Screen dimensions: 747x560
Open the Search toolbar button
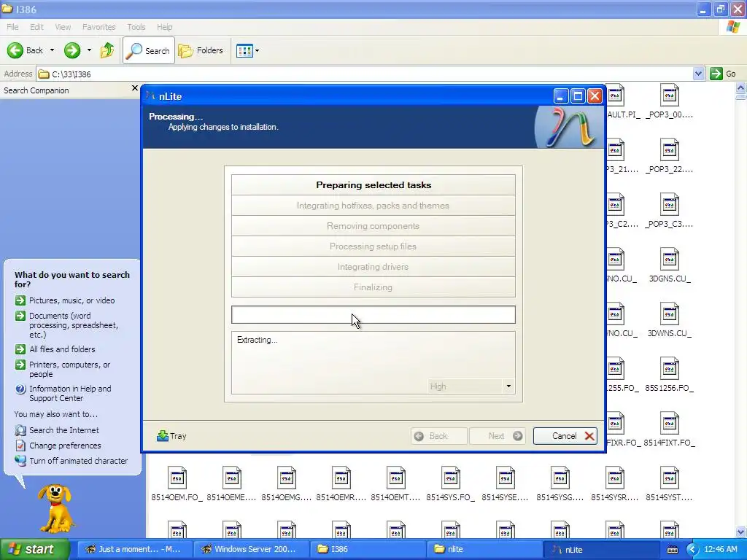click(149, 50)
